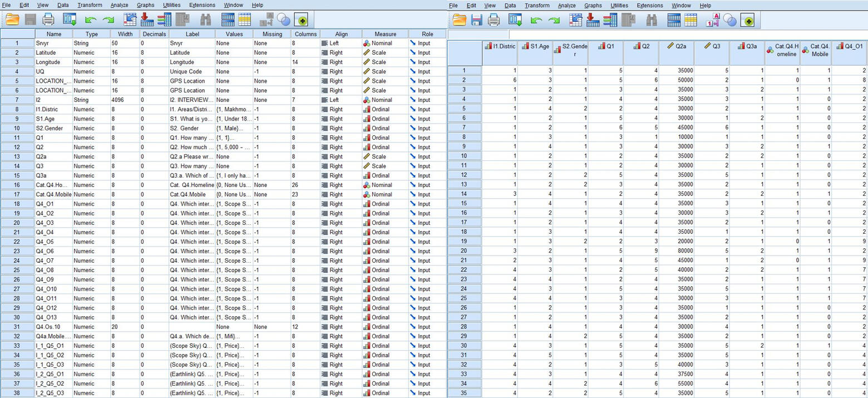Open Use Variable Sets with the circles icon

(x=284, y=19)
